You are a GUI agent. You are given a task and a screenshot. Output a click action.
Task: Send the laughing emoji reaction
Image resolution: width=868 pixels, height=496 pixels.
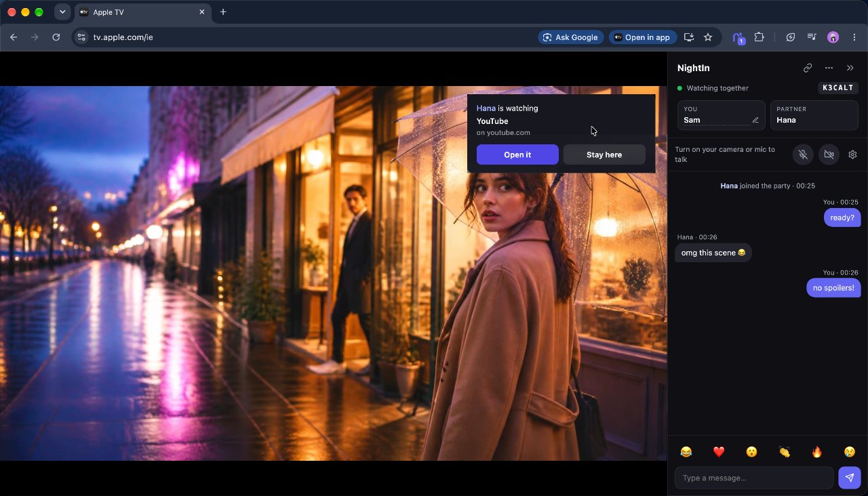pyautogui.click(x=686, y=452)
